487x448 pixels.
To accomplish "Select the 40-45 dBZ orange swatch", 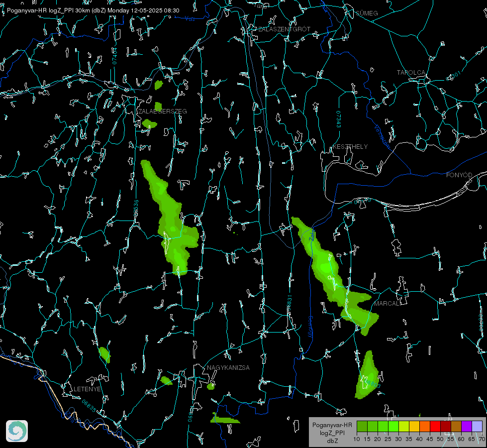I will pos(425,427).
